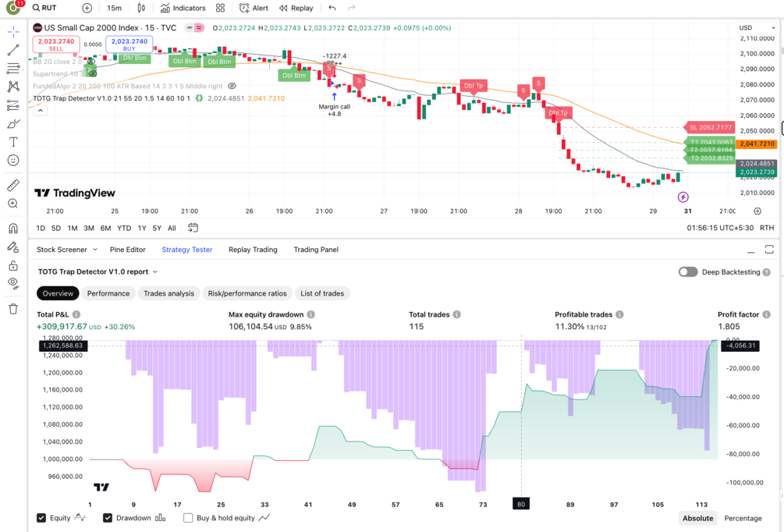Open the timezone clock settings
Image resolution: width=784 pixels, height=532 pixels.
(720, 228)
